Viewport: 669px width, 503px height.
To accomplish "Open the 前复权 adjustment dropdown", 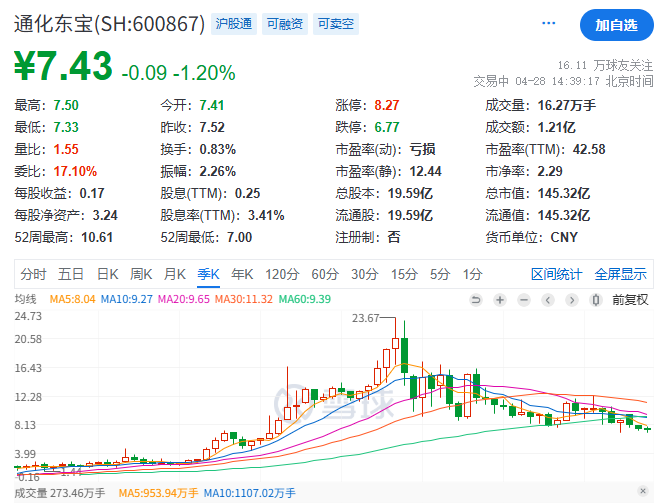I will 630,300.
